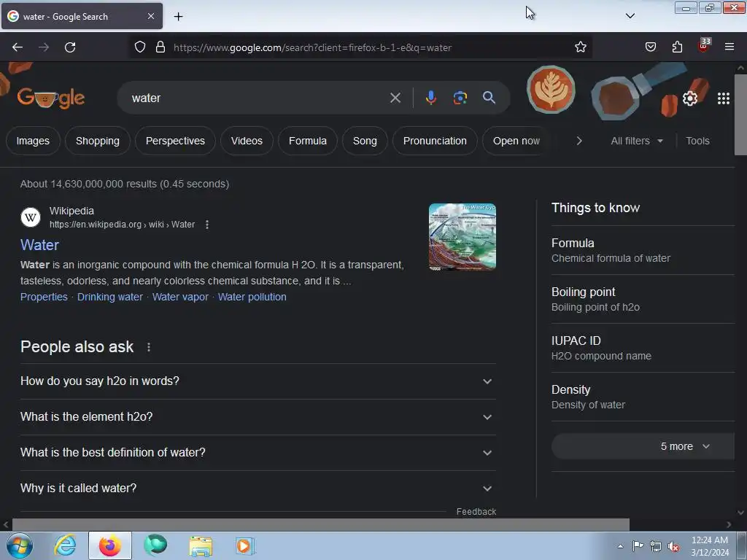Open Formula in Things to know
This screenshot has height=560, width=747.
(643, 251)
